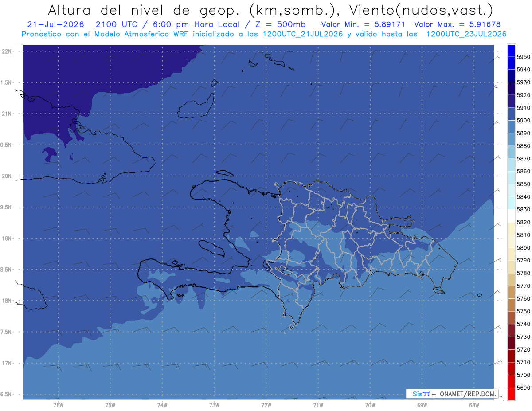
Task: Click the legend value '5750'
Action: [x=523, y=311]
